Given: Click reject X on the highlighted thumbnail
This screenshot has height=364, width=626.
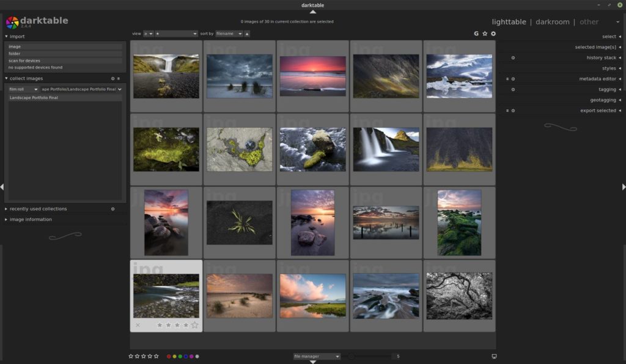Looking at the screenshot, I should pos(138,325).
